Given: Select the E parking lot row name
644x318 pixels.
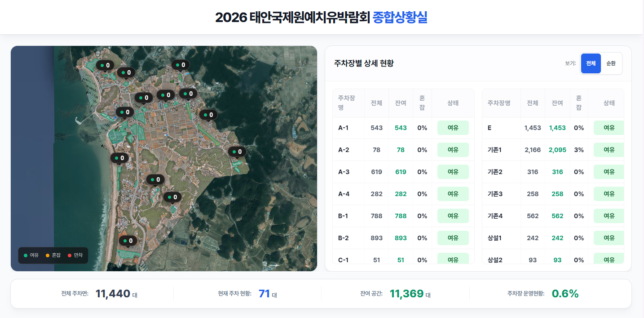Looking at the screenshot, I should (x=490, y=128).
